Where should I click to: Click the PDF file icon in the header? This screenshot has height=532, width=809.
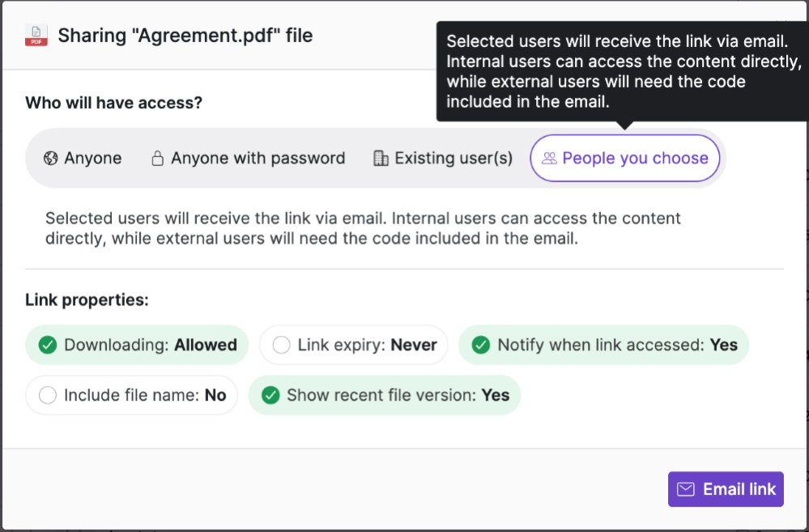coord(36,36)
